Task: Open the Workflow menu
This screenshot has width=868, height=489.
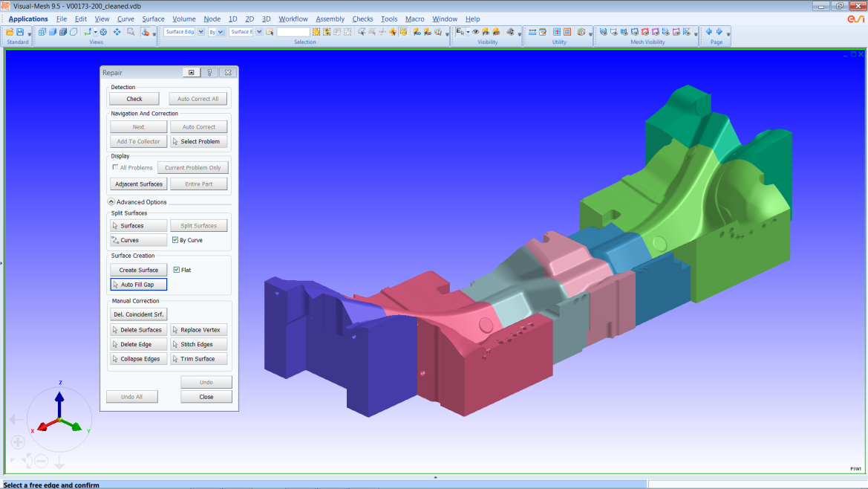Action: pos(293,19)
